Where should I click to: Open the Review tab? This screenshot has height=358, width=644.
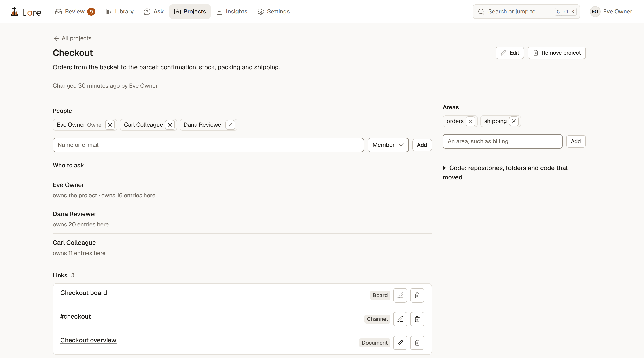pyautogui.click(x=75, y=11)
